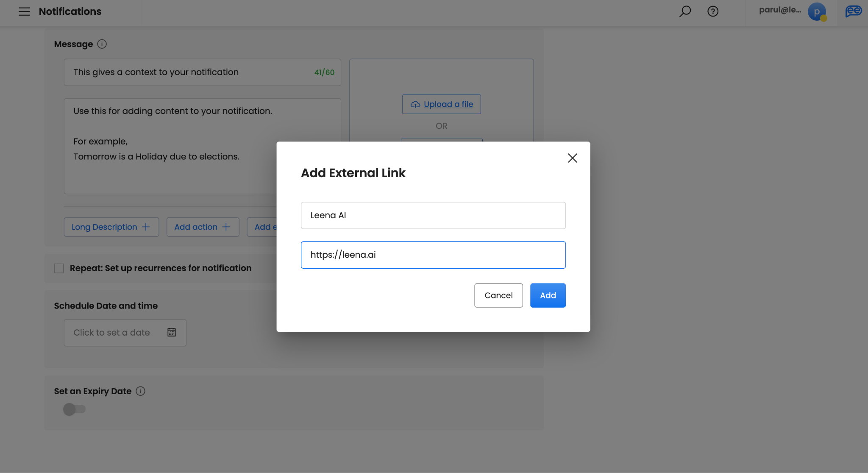Screen dimensions: 868x473
Task: Open the Leena chat bubble icon
Action: (x=853, y=11)
